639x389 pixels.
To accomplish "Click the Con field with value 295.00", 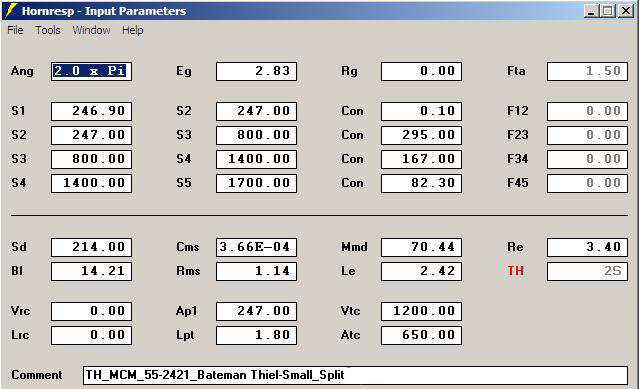I will pos(421,135).
